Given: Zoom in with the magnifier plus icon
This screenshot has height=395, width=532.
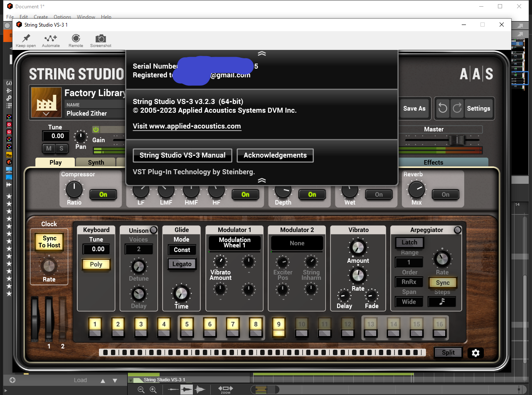Looking at the screenshot, I should (153, 390).
